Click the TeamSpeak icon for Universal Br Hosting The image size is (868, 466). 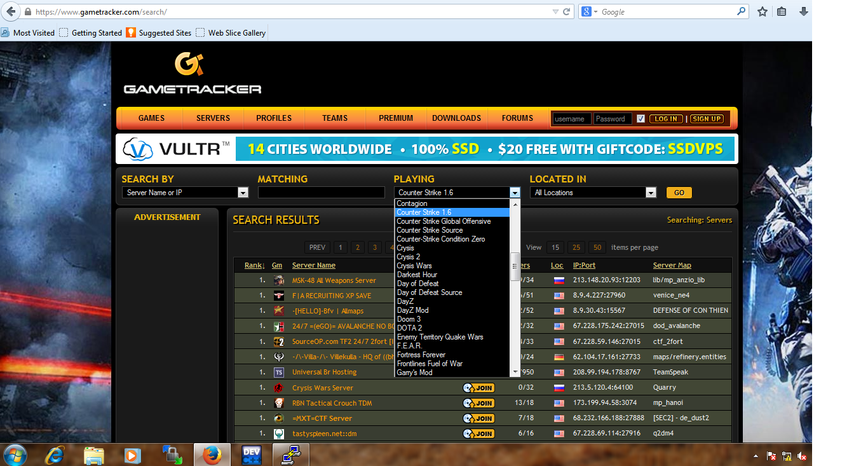pyautogui.click(x=278, y=372)
